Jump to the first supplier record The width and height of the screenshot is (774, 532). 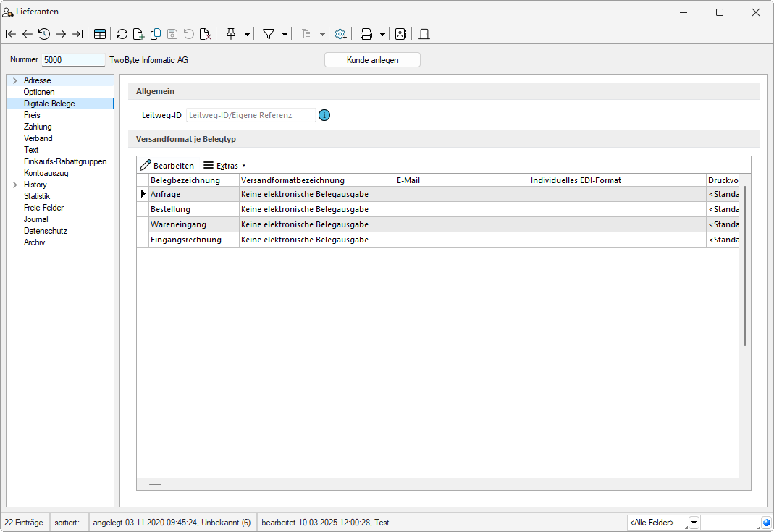coord(11,34)
